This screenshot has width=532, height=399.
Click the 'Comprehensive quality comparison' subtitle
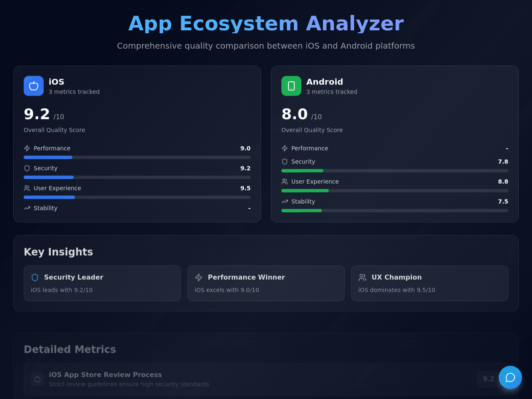pyautogui.click(x=266, y=46)
